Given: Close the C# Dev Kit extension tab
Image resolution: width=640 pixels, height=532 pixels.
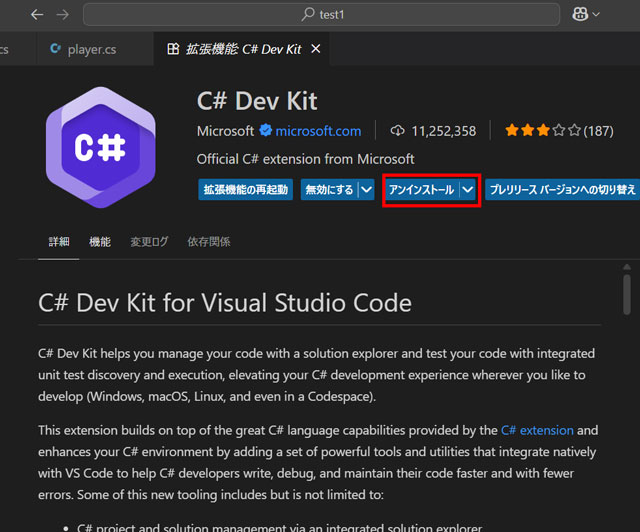Looking at the screenshot, I should click(316, 49).
